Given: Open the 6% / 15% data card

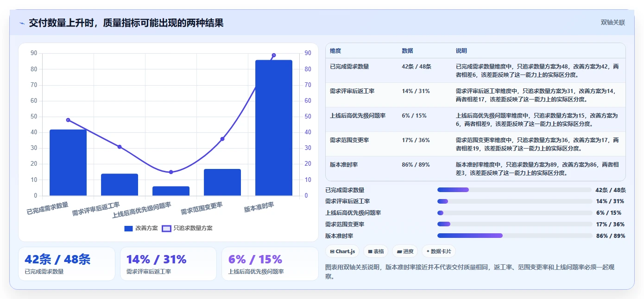Looking at the screenshot, I should (270, 264).
